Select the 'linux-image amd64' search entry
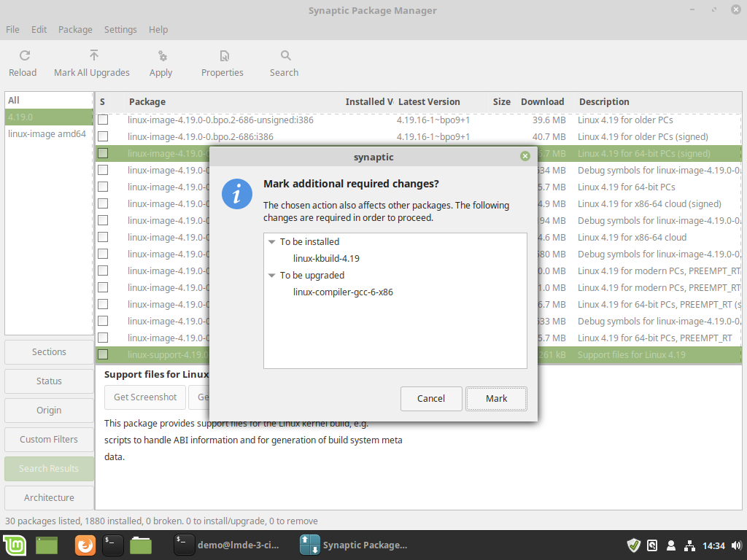This screenshot has height=560, width=747. 49,134
